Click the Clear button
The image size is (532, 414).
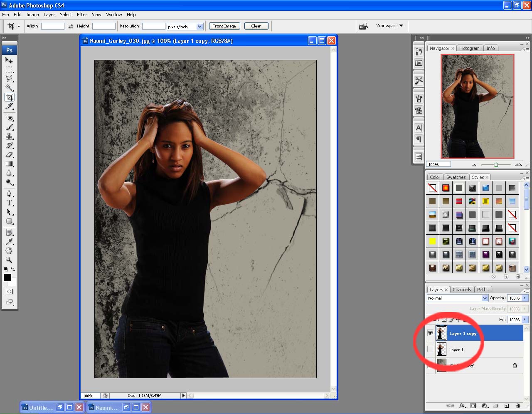pos(256,26)
